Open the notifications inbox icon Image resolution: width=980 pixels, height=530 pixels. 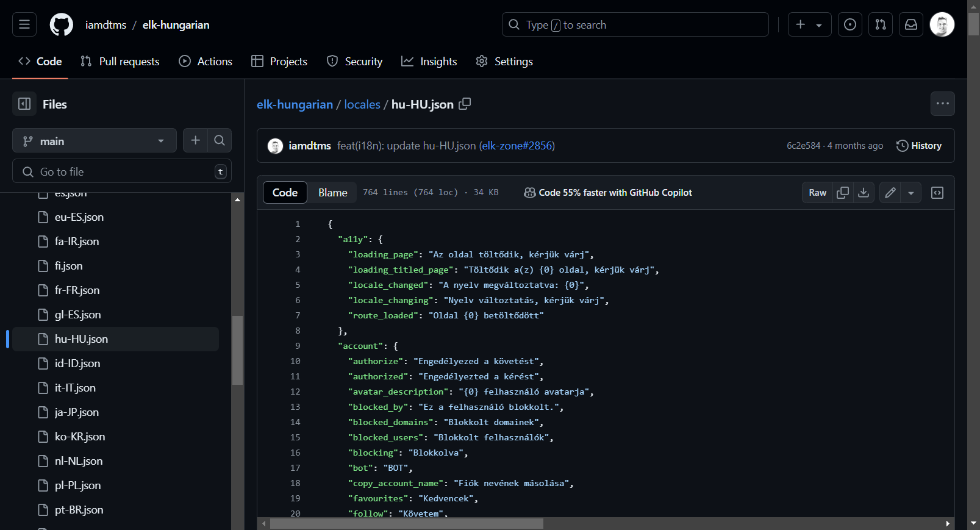tap(911, 24)
